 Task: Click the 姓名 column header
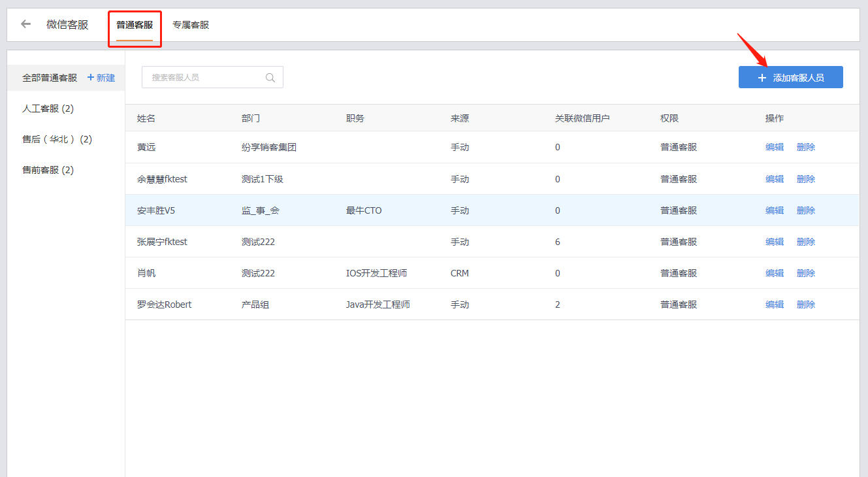pos(146,118)
